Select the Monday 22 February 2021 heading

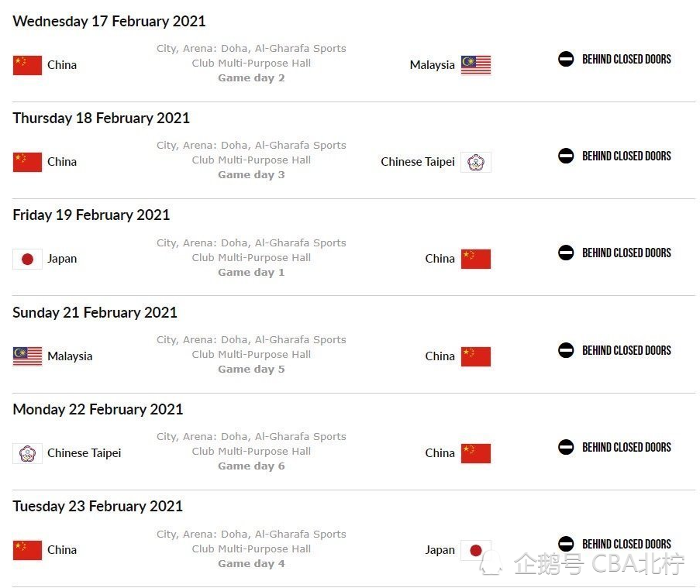pyautogui.click(x=98, y=410)
